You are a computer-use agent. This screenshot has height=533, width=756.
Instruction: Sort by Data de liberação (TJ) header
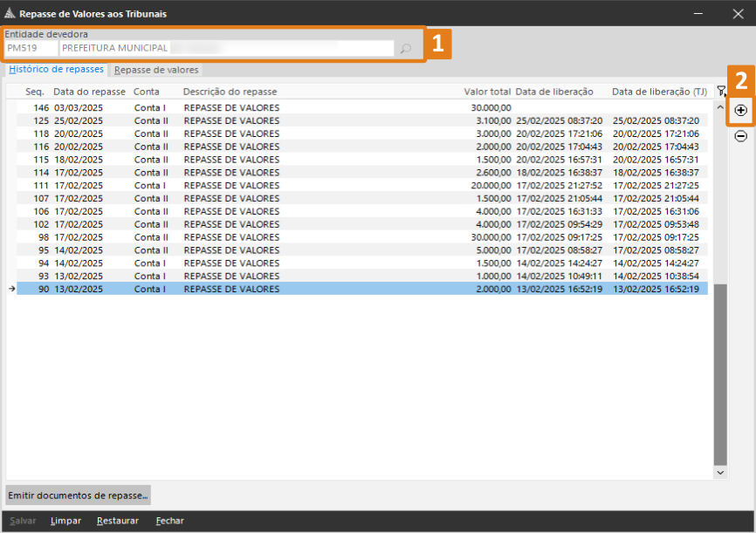pos(660,92)
